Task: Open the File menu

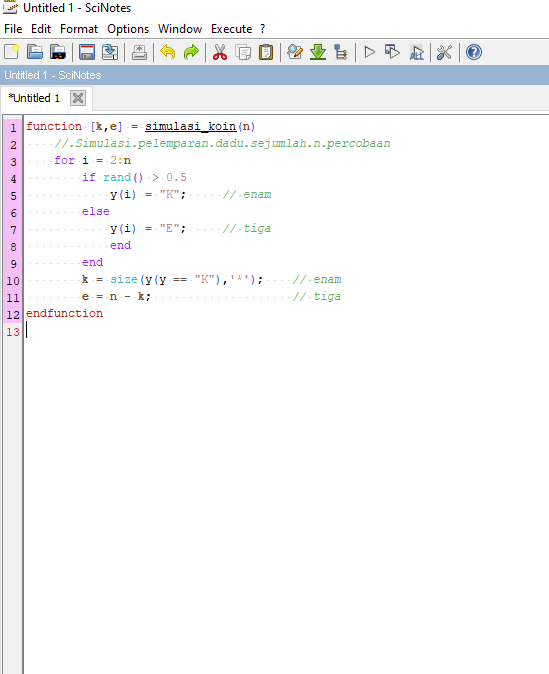Action: (x=13, y=29)
